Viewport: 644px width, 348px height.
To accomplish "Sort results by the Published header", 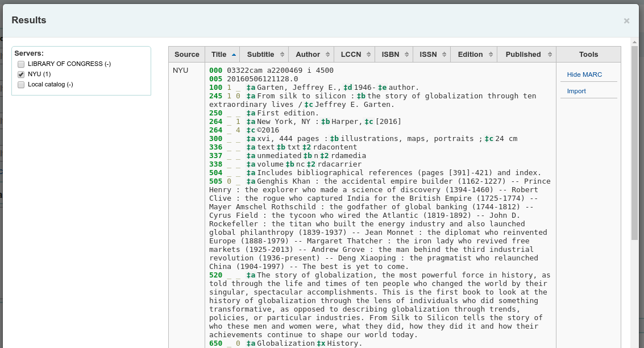I will (x=523, y=55).
